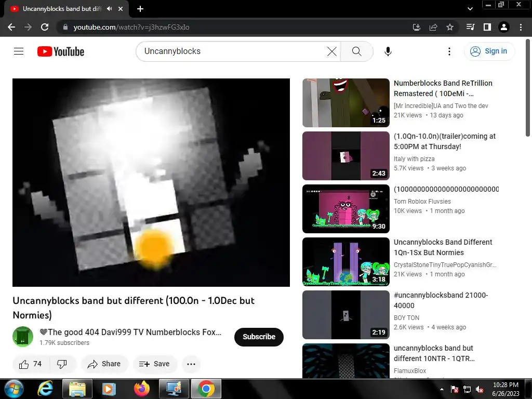
Task: Click the share page icon in address bar
Action: pos(433,27)
